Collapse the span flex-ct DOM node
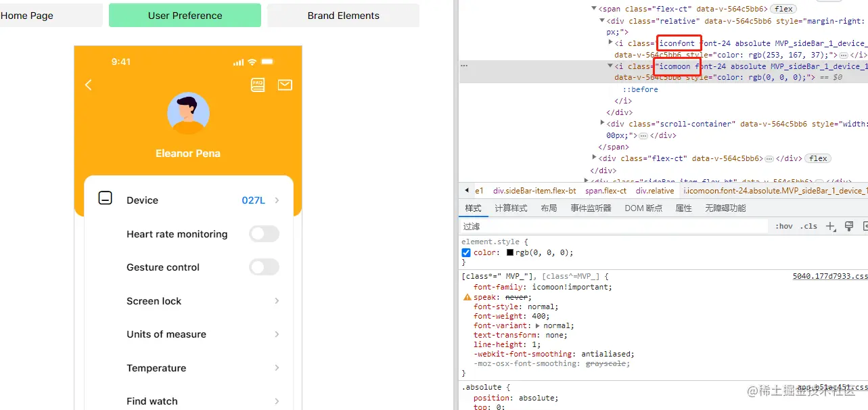This screenshot has width=868, height=410. tap(595, 9)
